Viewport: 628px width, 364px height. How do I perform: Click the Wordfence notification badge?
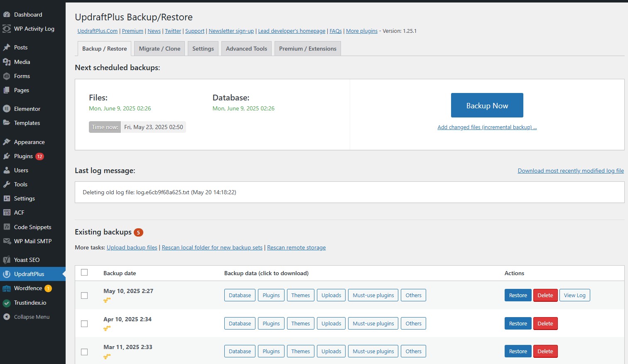click(x=48, y=288)
